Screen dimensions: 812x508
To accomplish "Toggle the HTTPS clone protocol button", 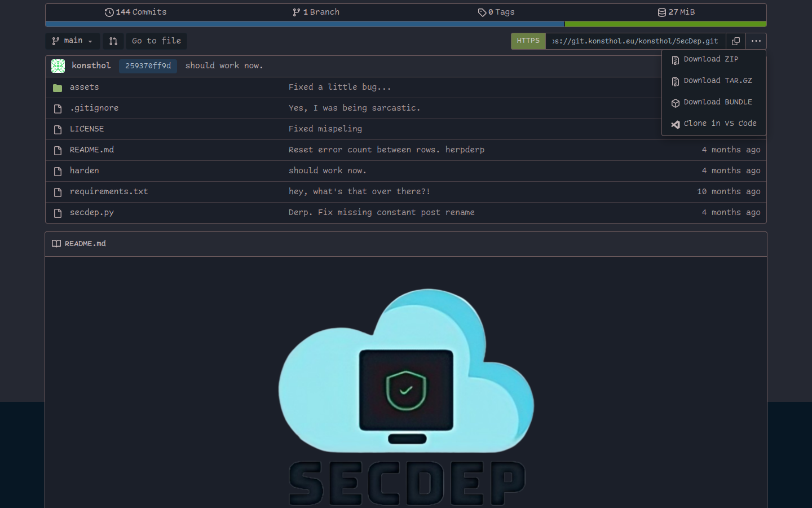I will click(x=528, y=41).
